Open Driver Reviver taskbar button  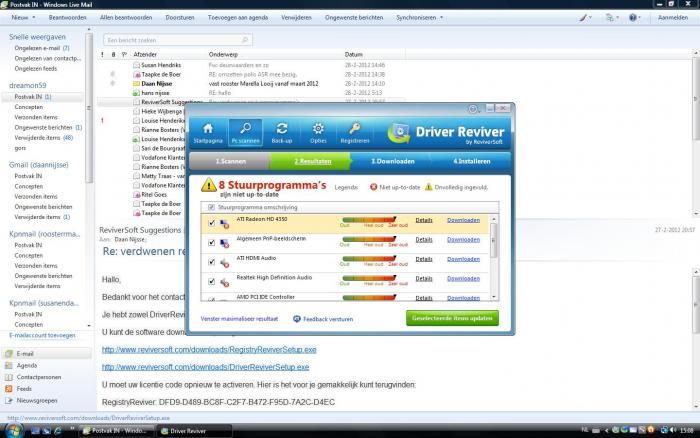coord(195,431)
